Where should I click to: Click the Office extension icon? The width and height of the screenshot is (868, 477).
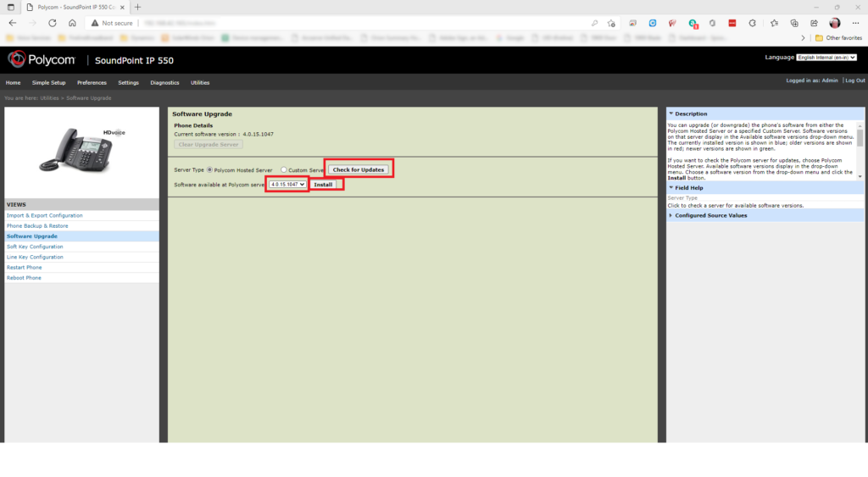[712, 23]
